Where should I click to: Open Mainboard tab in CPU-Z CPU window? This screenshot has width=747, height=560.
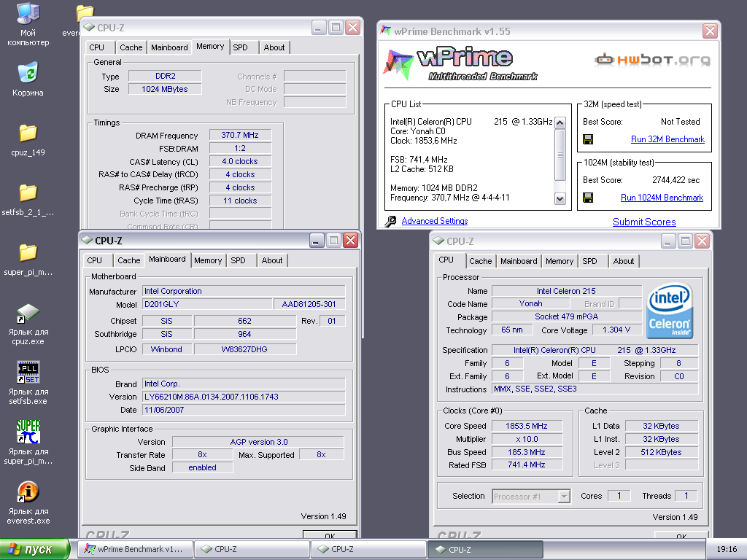coord(519,261)
